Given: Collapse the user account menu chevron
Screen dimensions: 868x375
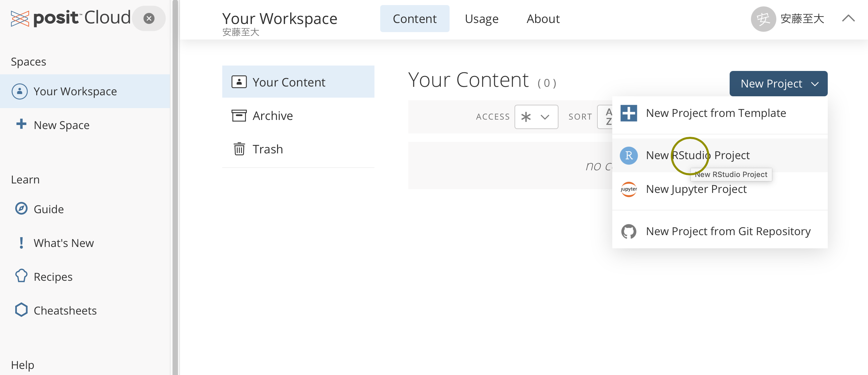Looking at the screenshot, I should point(848,18).
